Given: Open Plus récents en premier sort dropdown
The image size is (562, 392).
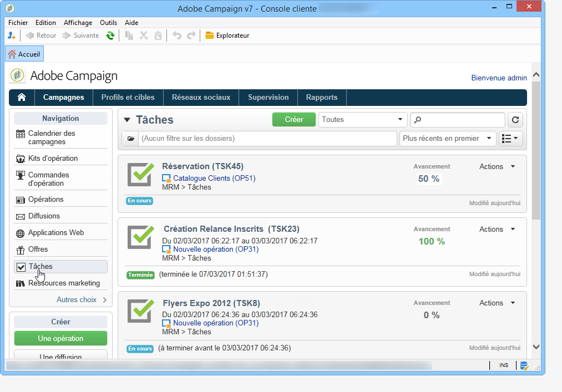Looking at the screenshot, I should tap(448, 139).
